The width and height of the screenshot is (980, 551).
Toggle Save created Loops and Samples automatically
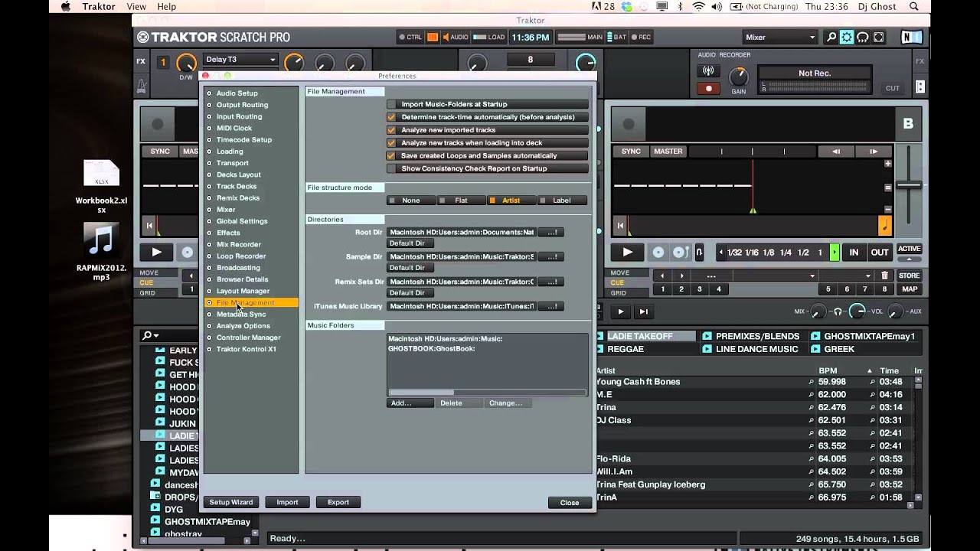pyautogui.click(x=392, y=155)
